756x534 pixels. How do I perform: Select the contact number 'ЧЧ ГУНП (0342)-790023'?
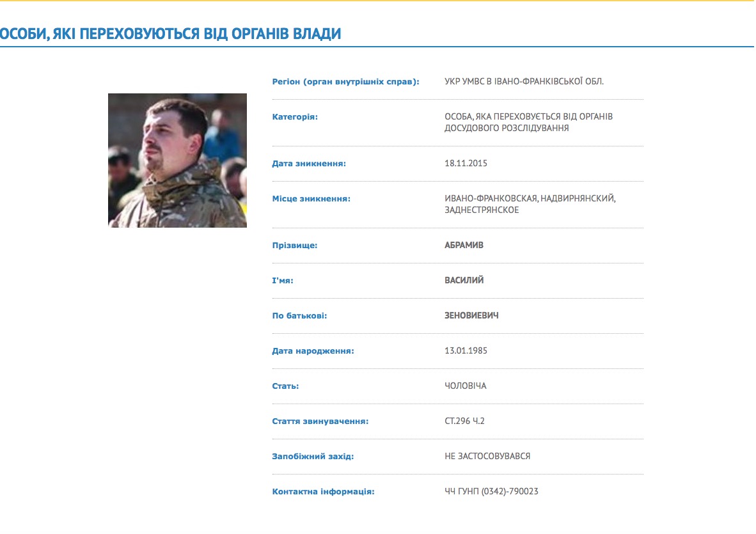491,492
